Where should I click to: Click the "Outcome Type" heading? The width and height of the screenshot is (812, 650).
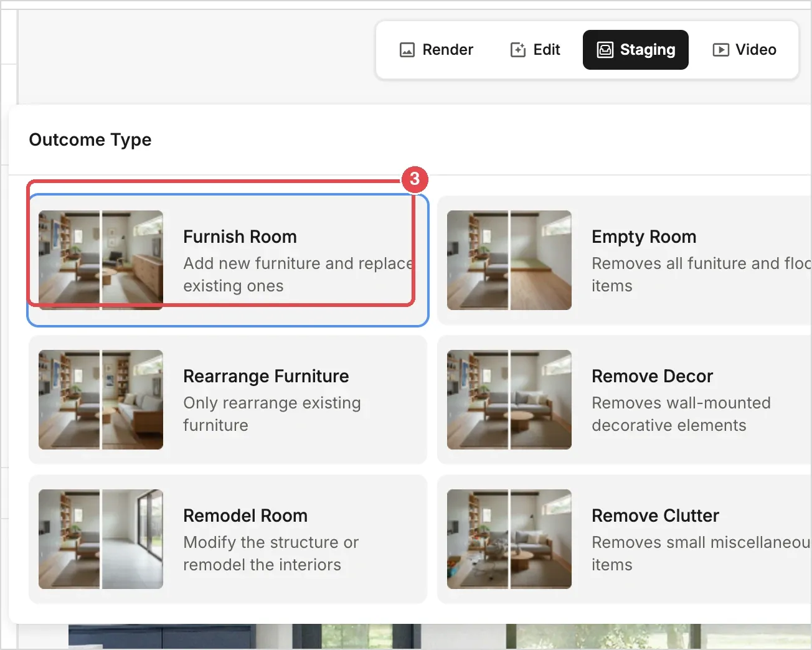click(x=90, y=139)
